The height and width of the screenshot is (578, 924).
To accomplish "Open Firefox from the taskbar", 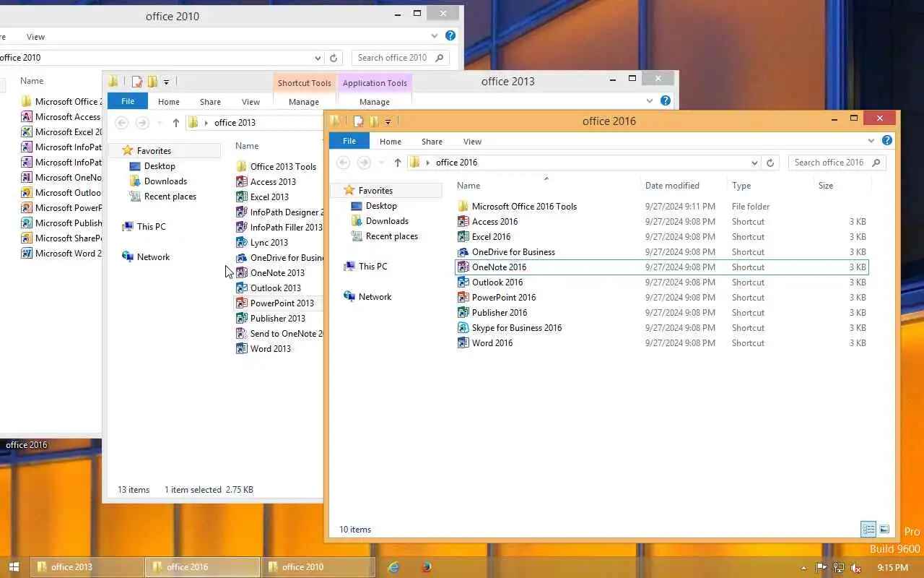I will pos(427,567).
